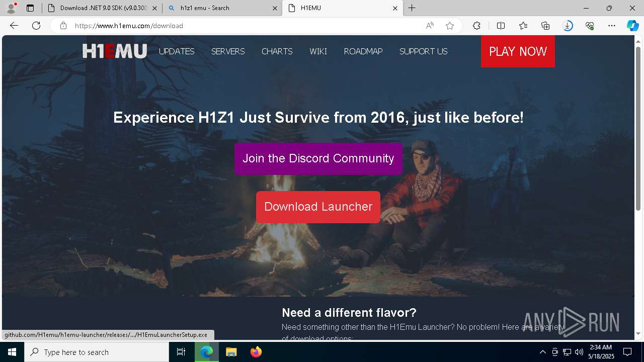644x362 pixels.
Task: Open Firefox on taskbar
Action: point(256,352)
